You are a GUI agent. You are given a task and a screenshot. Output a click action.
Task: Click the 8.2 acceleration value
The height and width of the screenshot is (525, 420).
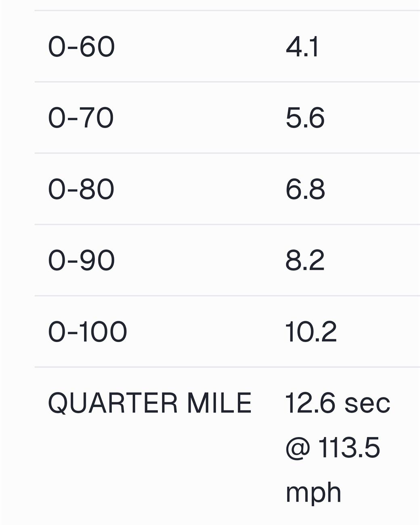tap(305, 260)
